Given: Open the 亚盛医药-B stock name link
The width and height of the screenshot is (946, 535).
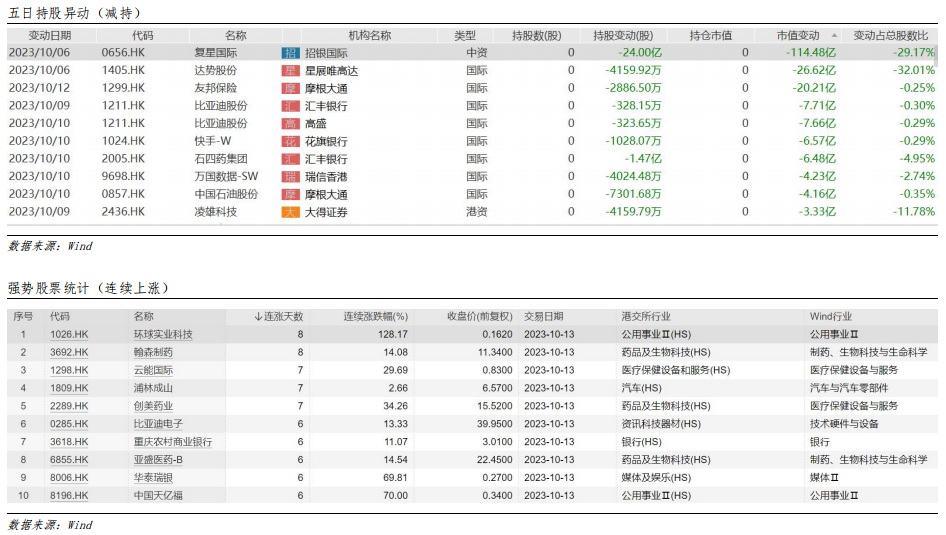Looking at the screenshot, I should (x=158, y=460).
